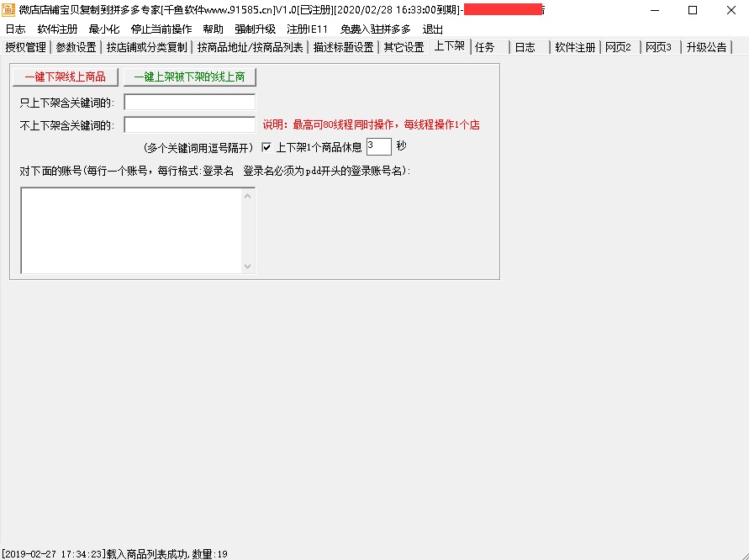
Task: Click the green 一键上架被下架的线上商 button
Action: [190, 77]
